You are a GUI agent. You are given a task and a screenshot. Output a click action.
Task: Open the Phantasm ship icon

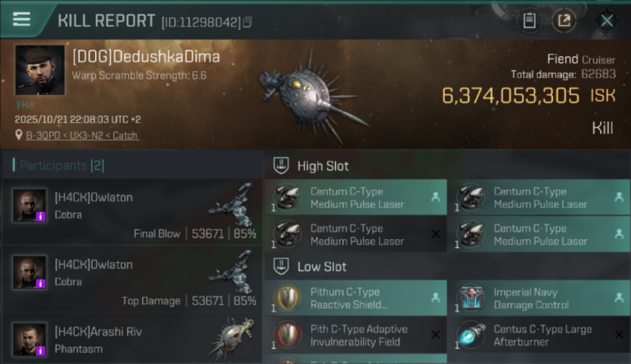(x=232, y=338)
